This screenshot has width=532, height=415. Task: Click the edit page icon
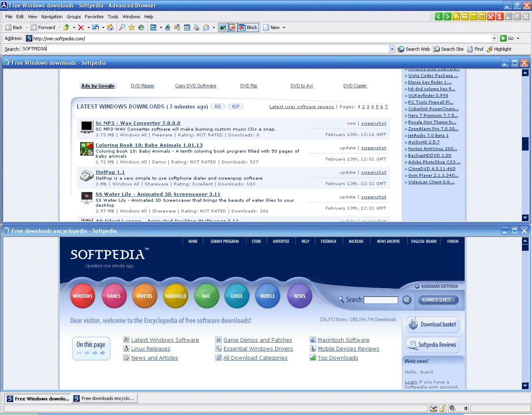pos(187,27)
